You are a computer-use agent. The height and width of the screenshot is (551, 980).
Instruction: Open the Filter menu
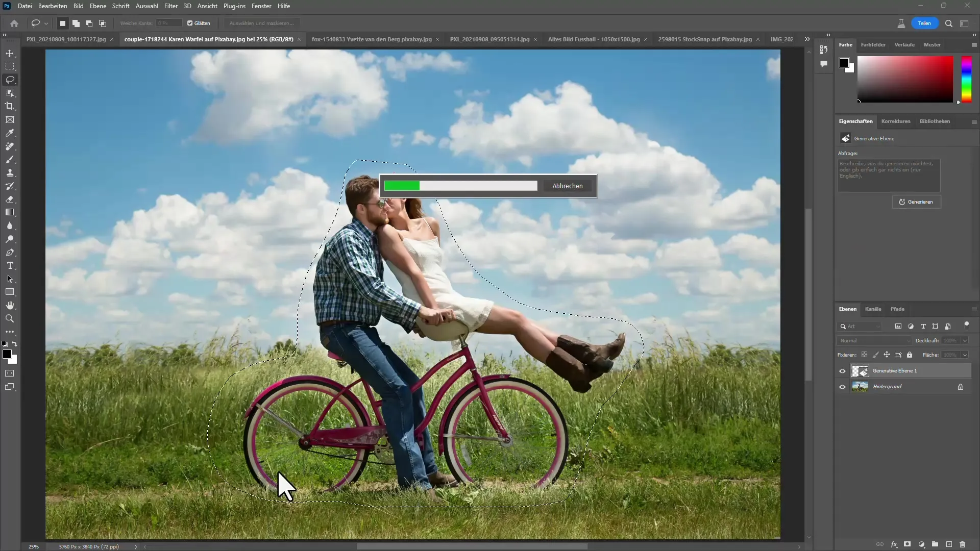170,6
